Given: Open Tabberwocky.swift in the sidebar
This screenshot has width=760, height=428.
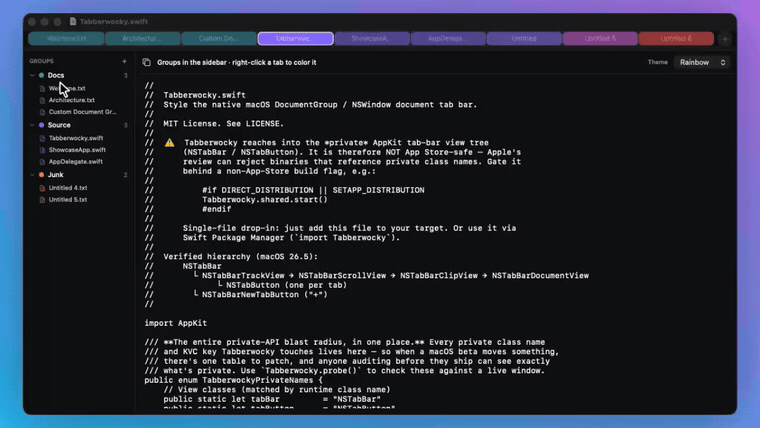Looking at the screenshot, I should click(x=76, y=138).
